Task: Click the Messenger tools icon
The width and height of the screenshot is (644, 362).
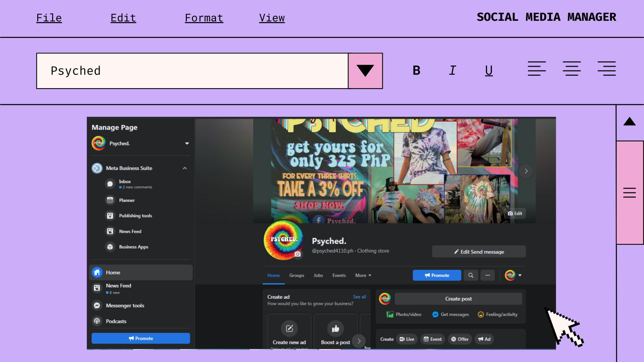Action: coord(97,305)
